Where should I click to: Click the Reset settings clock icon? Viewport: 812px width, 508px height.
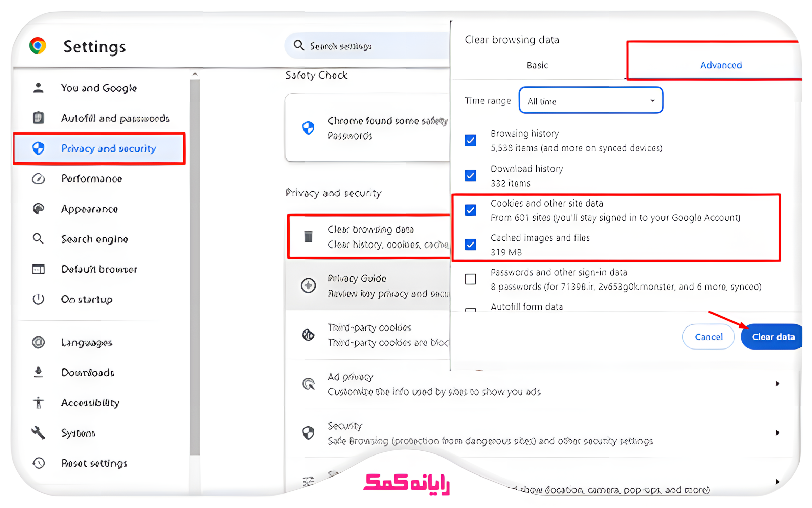click(x=38, y=463)
